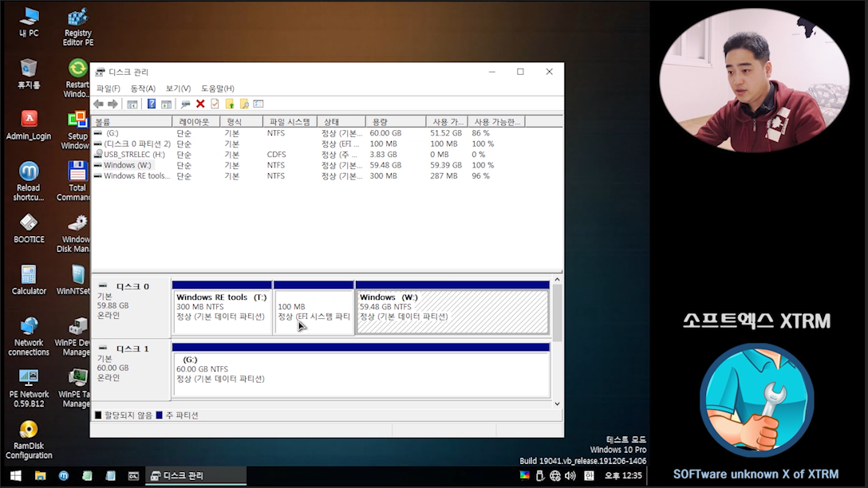The width and height of the screenshot is (868, 488).
Task: Click the Back arrow in Disk Management toolbar
Action: pyautogui.click(x=99, y=104)
